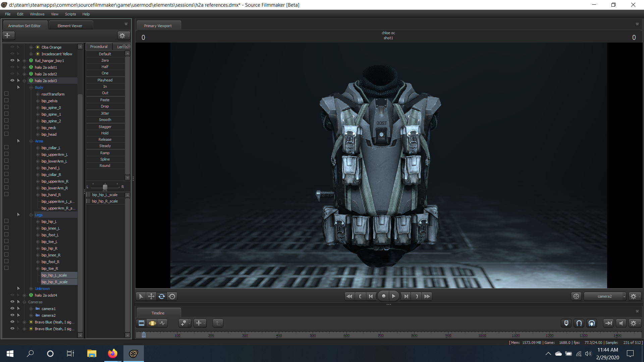Toggle visibility eye for halo 2a odst3
The width and height of the screenshot is (644, 362).
coord(12,80)
